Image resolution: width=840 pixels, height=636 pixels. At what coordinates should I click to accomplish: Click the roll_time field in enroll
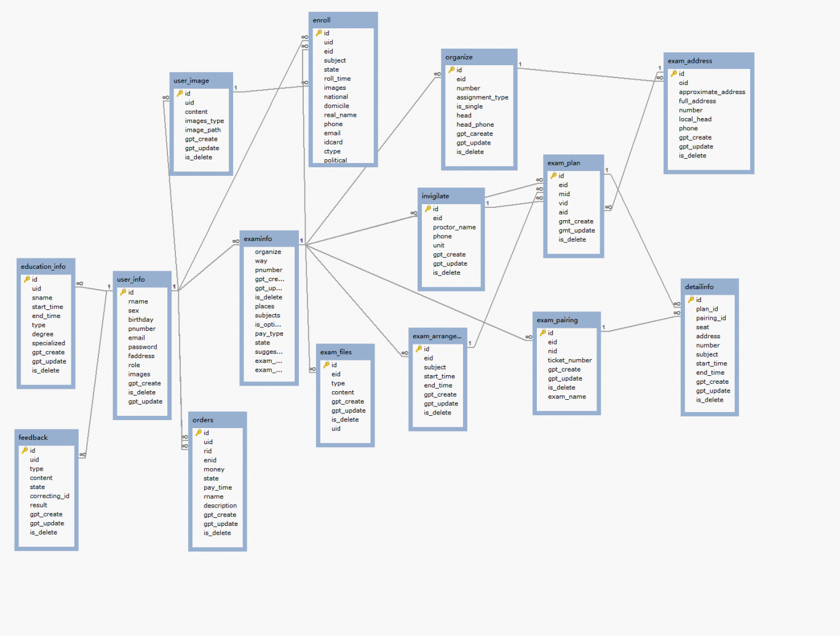[337, 79]
